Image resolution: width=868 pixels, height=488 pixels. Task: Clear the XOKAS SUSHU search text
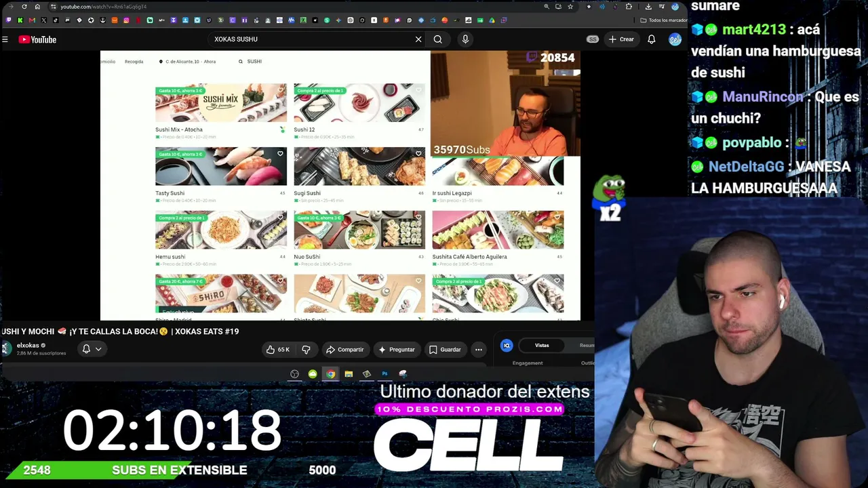pos(418,39)
